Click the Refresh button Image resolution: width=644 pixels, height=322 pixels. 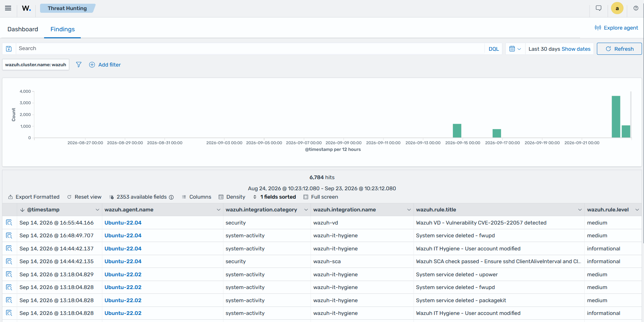619,49
